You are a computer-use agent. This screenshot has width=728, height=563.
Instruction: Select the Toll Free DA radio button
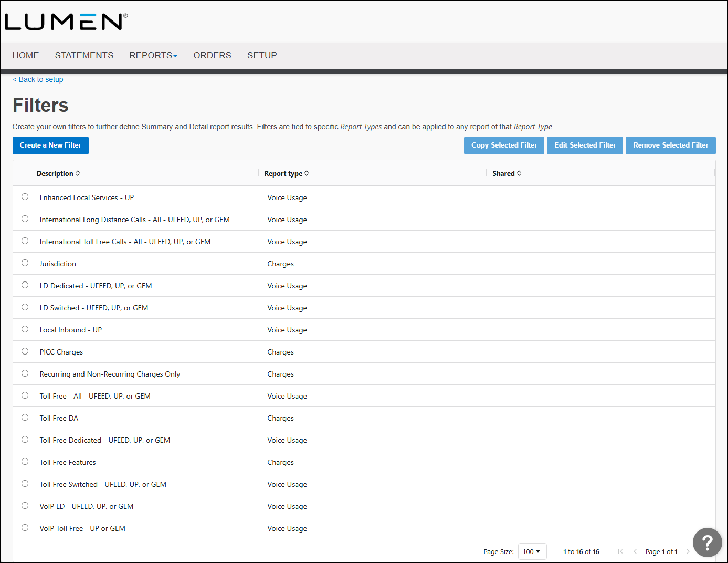(x=25, y=418)
